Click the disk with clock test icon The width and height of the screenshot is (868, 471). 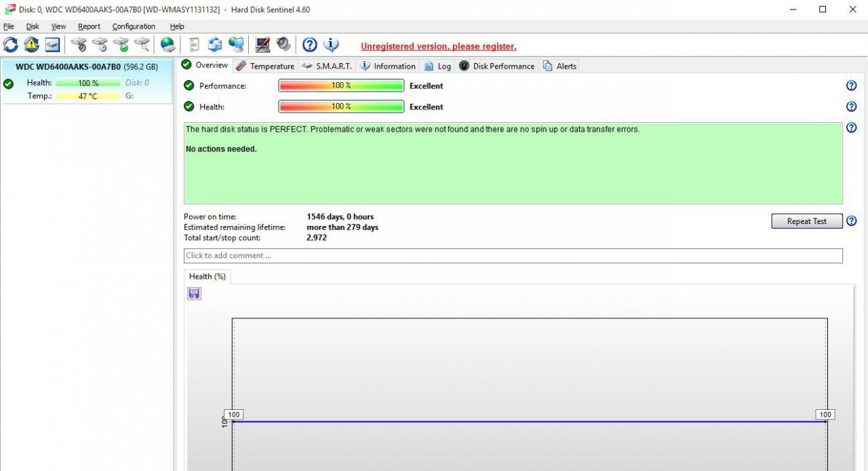tap(100, 45)
